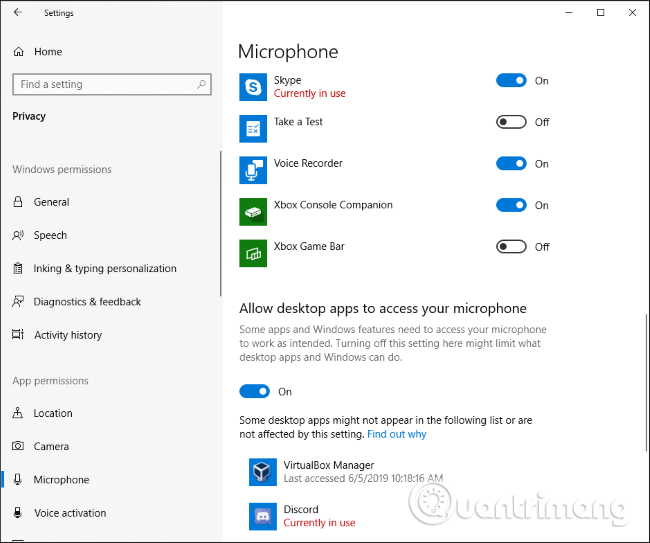Turn off microphone access for Skype
650x543 pixels.
pyautogui.click(x=511, y=80)
